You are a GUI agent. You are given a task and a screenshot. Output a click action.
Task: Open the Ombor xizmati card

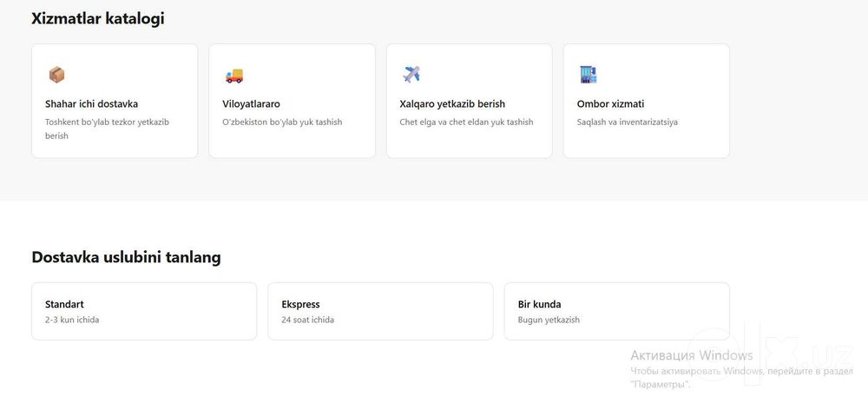pos(646,101)
